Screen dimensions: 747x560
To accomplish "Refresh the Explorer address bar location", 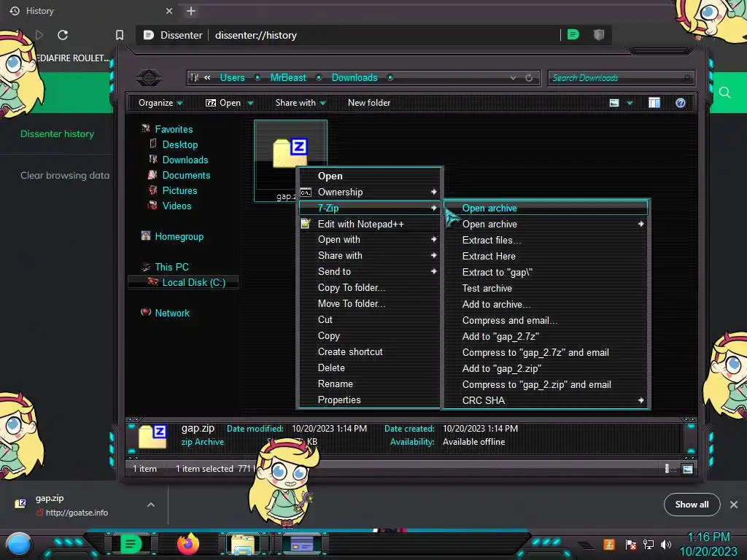I will pos(529,77).
